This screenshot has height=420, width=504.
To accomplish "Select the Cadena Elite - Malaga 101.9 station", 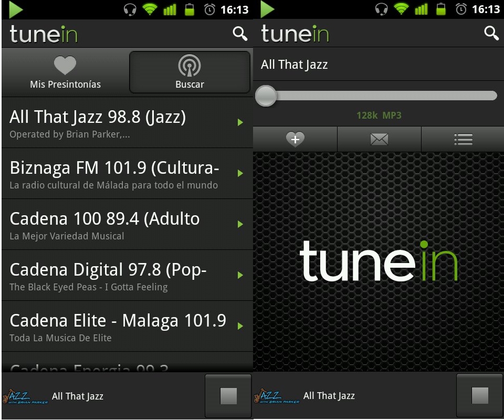I will (x=126, y=325).
